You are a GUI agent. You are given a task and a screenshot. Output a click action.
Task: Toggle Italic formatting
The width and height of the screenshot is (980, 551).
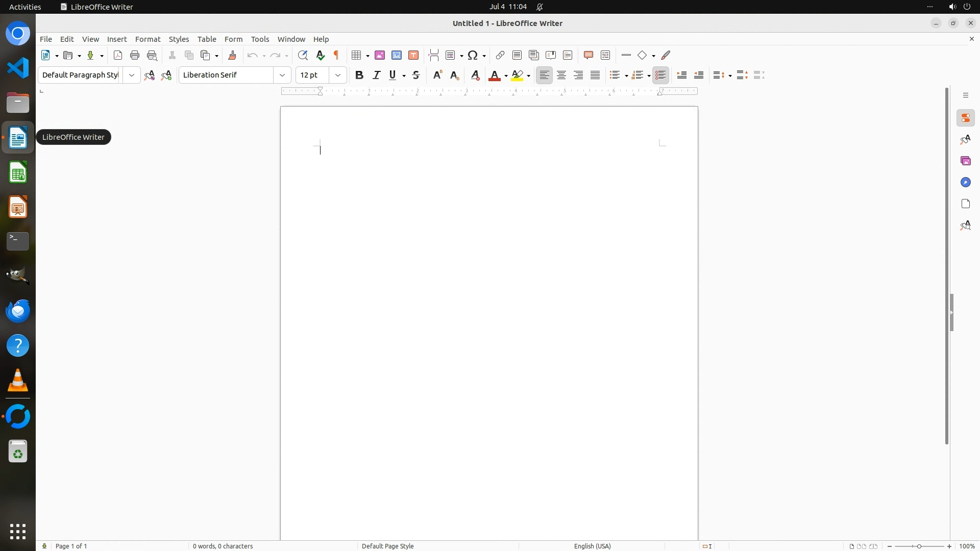point(377,75)
